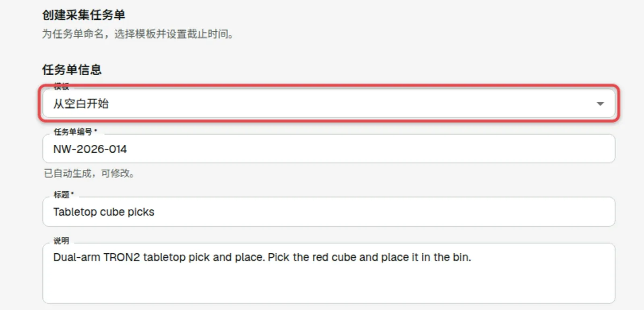Viewport: 644px width, 310px height.
Task: Click the 说明 field label
Action: tap(61, 241)
